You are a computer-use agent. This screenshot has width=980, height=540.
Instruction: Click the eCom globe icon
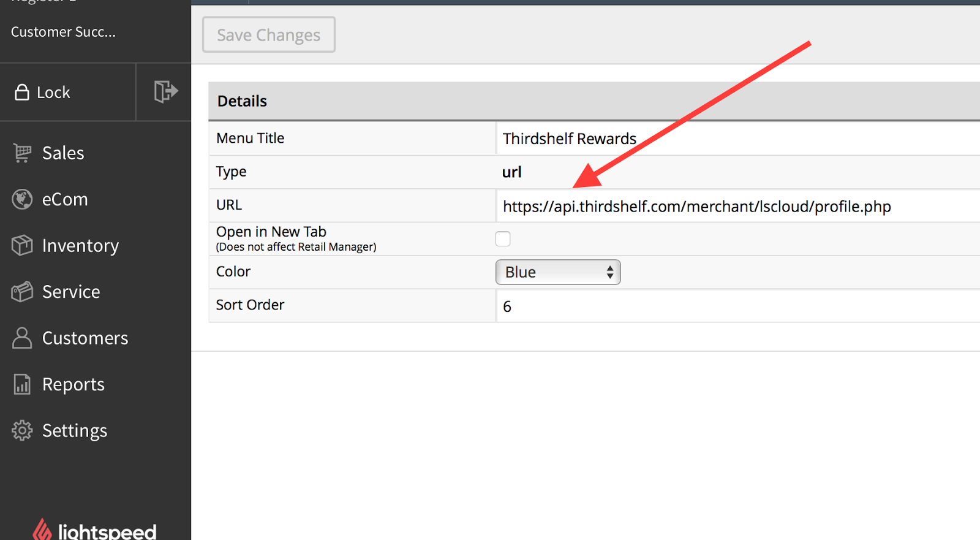pos(22,199)
